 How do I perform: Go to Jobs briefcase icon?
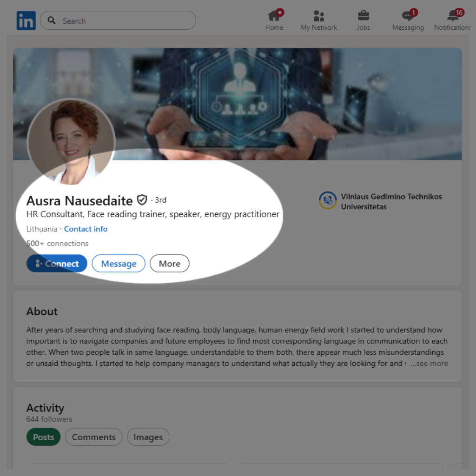pyautogui.click(x=363, y=16)
